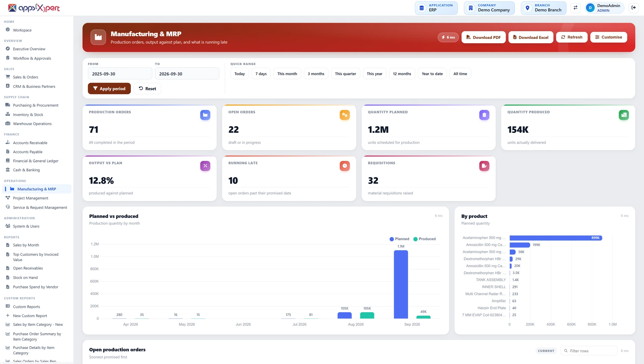Screen dimensions: 644x364
Task: Open the Demo Branch selector
Action: tap(544, 8)
